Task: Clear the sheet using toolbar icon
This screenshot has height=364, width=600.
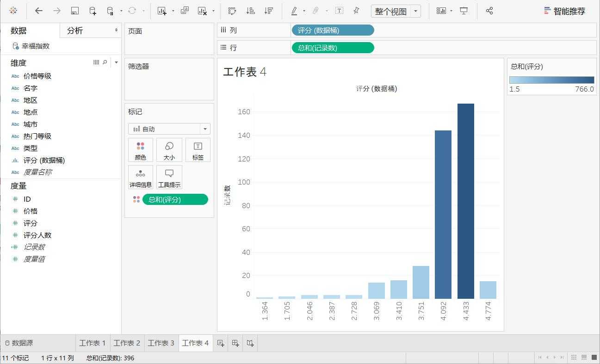Action: pos(202,11)
